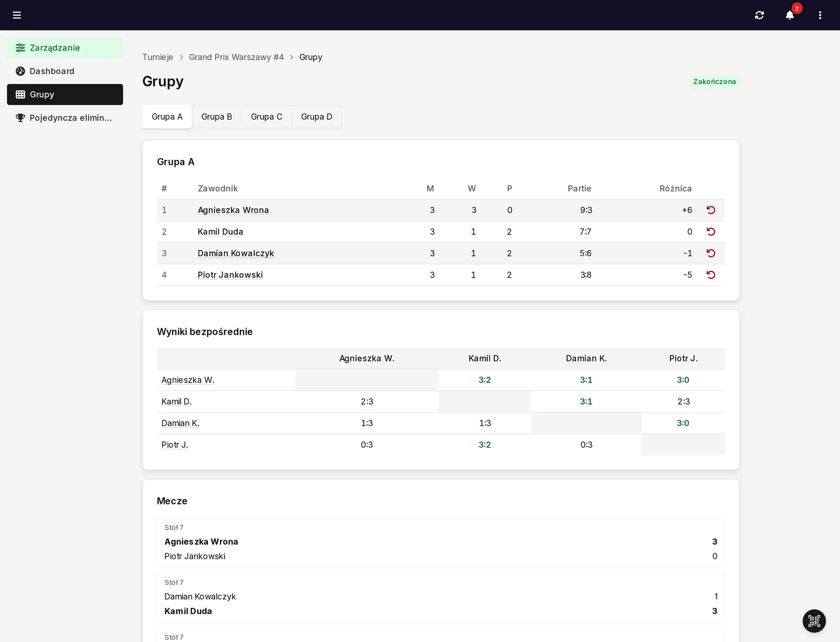This screenshot has width=840, height=642.
Task: Click the Mecze section heading
Action: coord(172,501)
